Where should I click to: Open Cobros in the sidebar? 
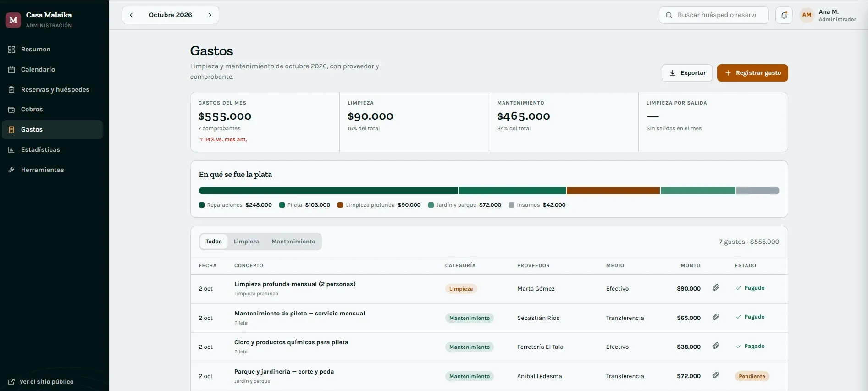point(52,110)
